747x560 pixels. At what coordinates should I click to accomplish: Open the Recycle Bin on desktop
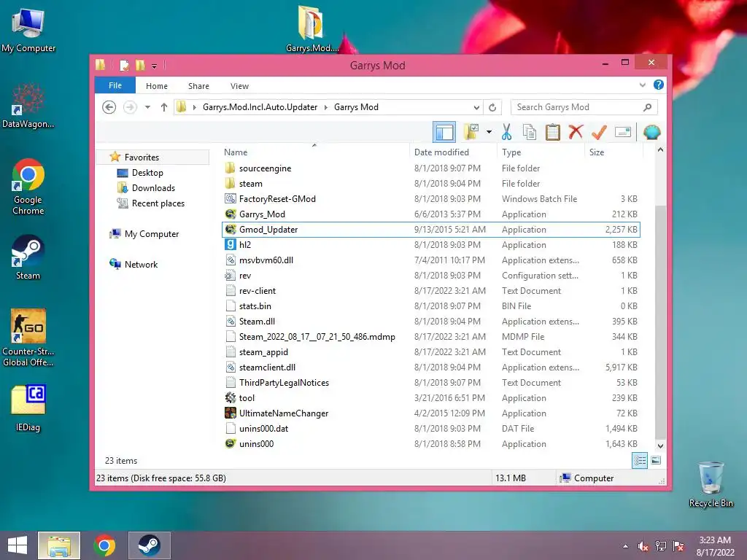click(x=711, y=484)
